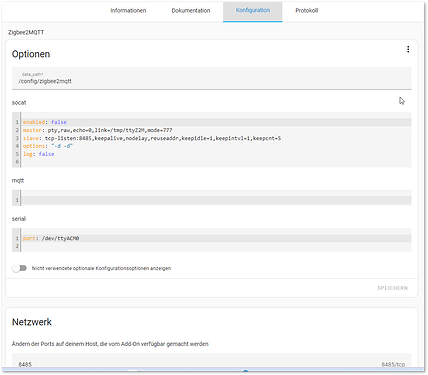Click the socat 'slave: tcp-listen' line

coord(217,138)
